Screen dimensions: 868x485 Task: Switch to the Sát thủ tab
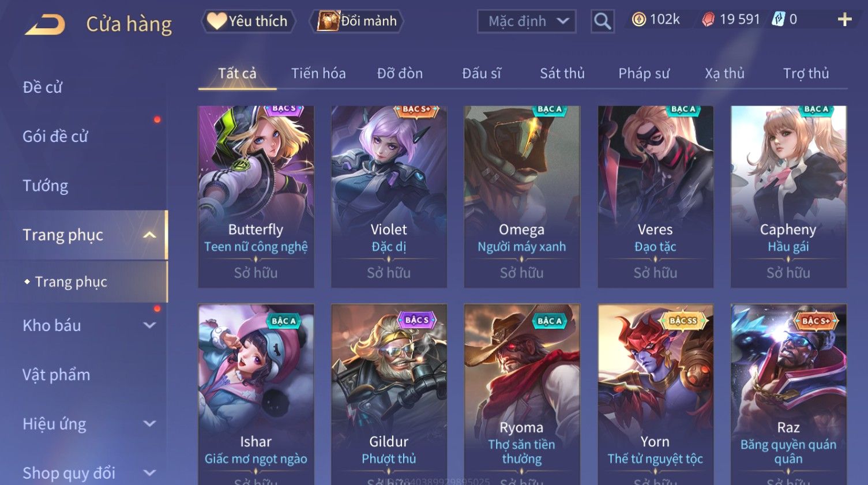click(562, 73)
